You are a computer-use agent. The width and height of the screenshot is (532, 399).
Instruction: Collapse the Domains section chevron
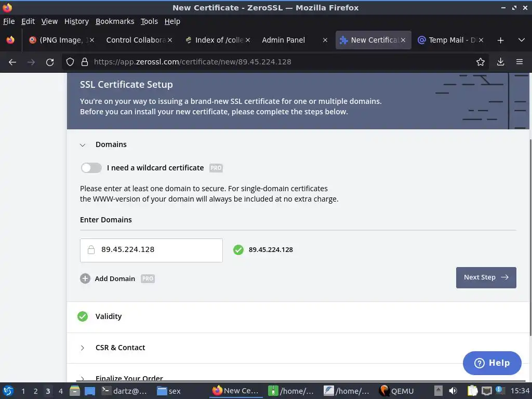pos(83,145)
